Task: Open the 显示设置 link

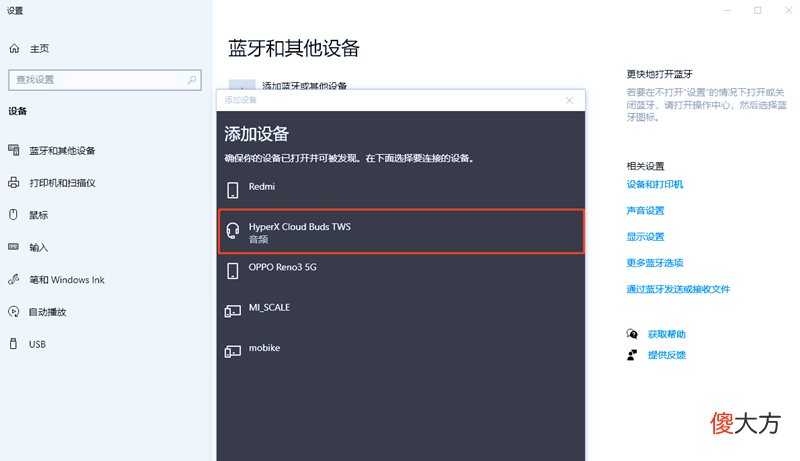Action: (x=645, y=237)
